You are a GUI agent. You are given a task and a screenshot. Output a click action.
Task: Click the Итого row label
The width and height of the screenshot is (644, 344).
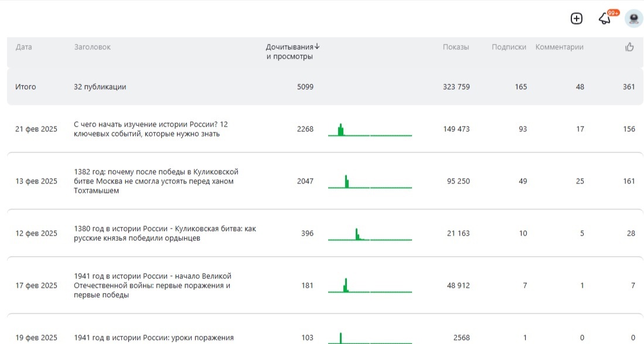25,87
